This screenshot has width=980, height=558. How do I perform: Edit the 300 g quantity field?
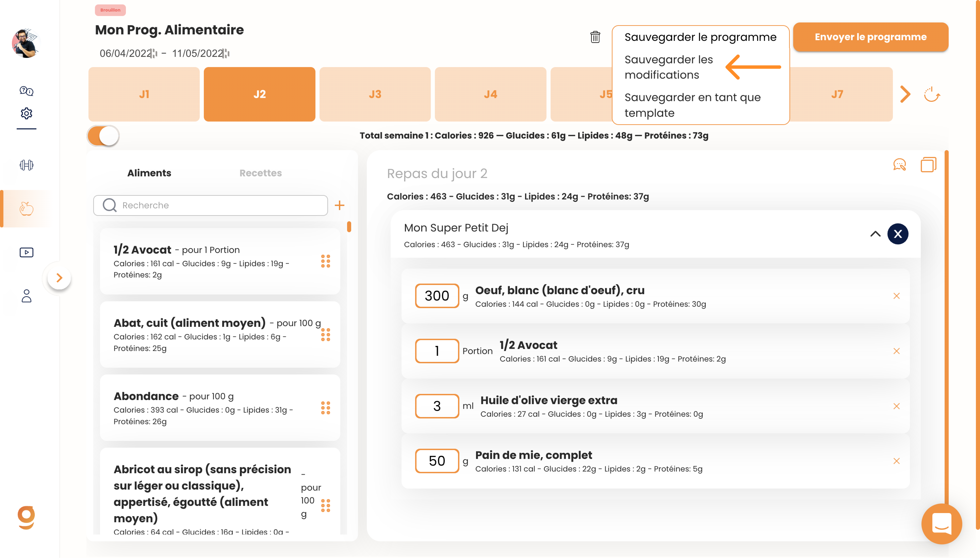point(437,296)
